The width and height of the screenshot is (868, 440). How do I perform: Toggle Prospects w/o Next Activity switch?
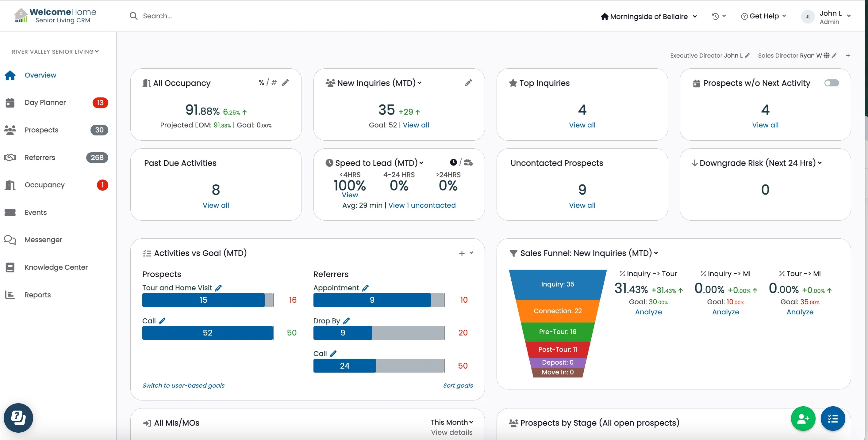831,83
